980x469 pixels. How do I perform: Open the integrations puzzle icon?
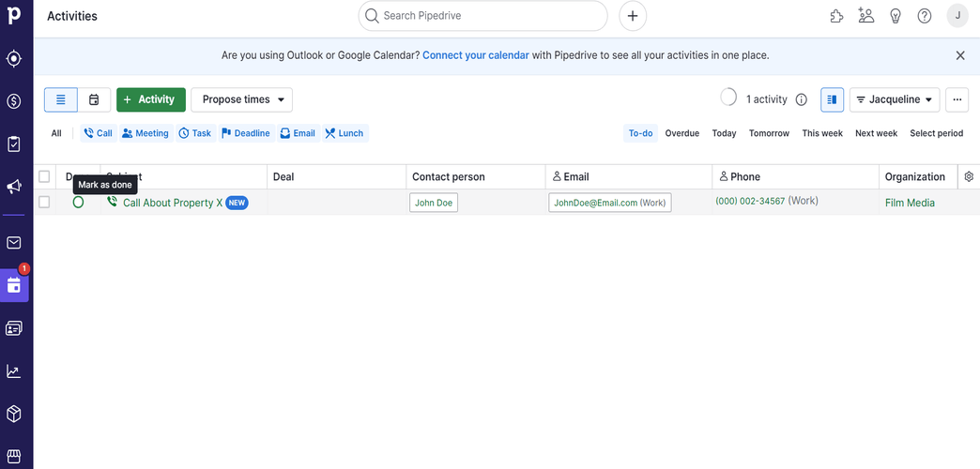point(836,16)
